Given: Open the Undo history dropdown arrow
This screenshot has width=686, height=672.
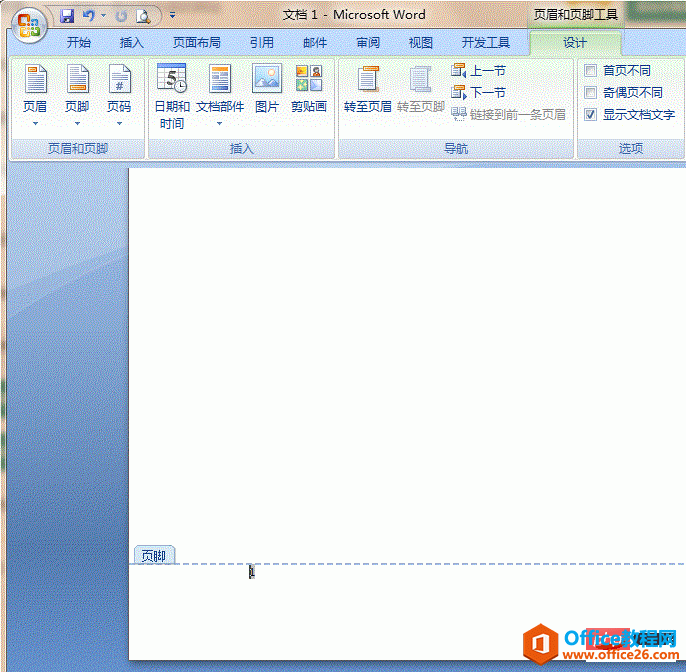Looking at the screenshot, I should point(103,16).
